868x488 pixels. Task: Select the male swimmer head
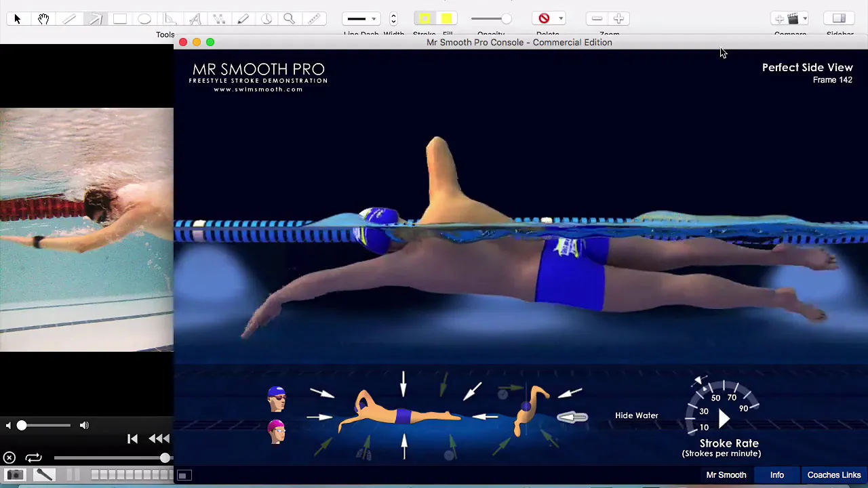(277, 399)
